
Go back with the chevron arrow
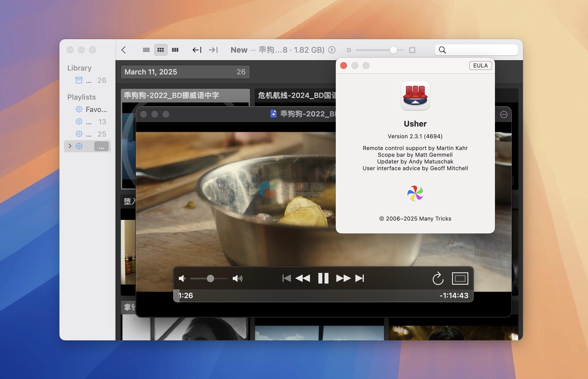pyautogui.click(x=124, y=50)
